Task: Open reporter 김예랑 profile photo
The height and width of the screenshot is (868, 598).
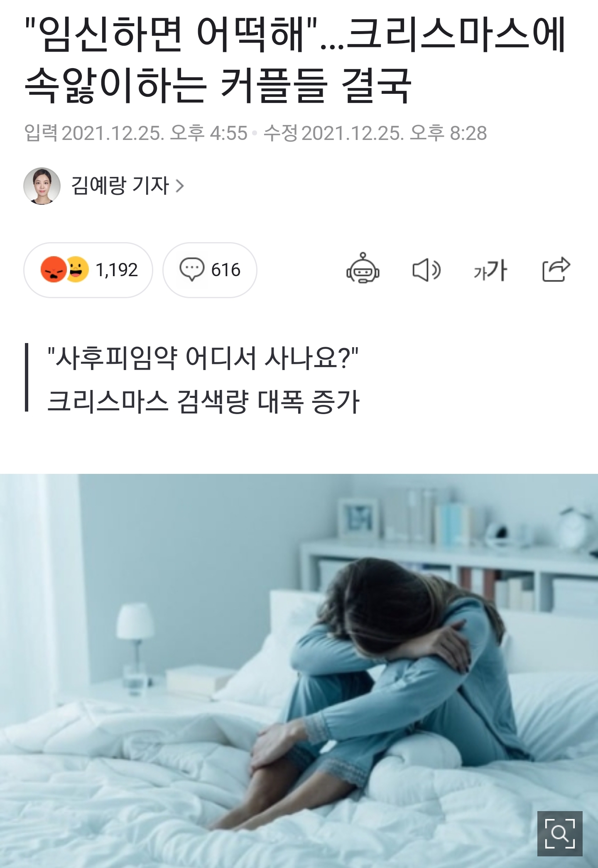Action: (42, 186)
